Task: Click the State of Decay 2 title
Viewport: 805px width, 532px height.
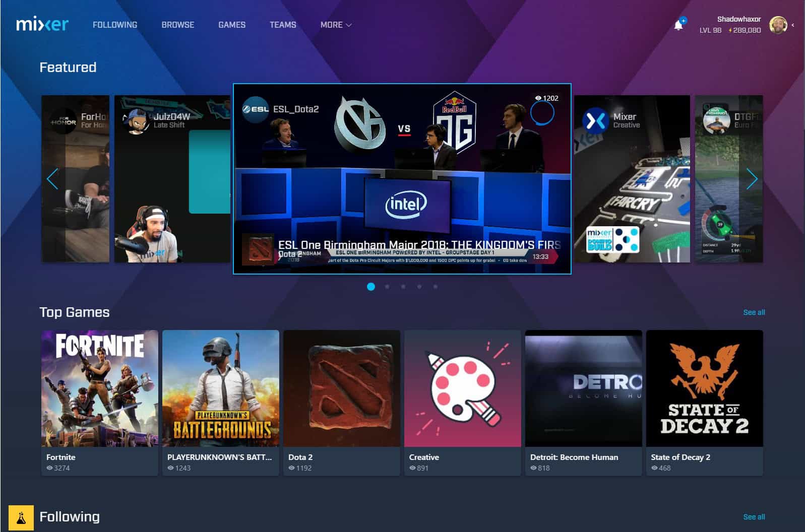Action: (x=680, y=457)
